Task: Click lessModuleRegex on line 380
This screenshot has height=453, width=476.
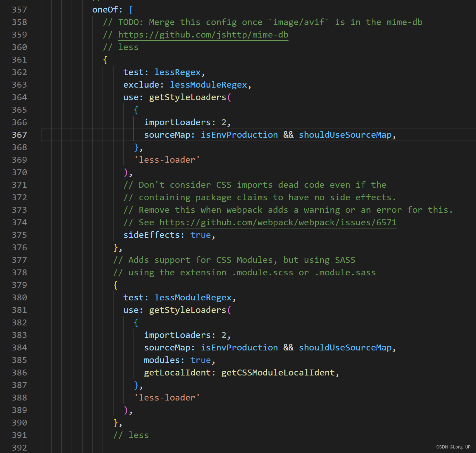Action: click(x=193, y=298)
